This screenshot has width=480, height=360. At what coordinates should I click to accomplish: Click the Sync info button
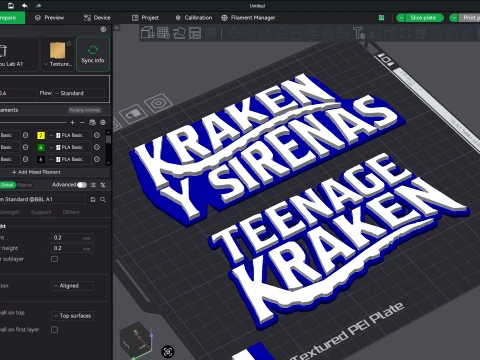coord(93,54)
